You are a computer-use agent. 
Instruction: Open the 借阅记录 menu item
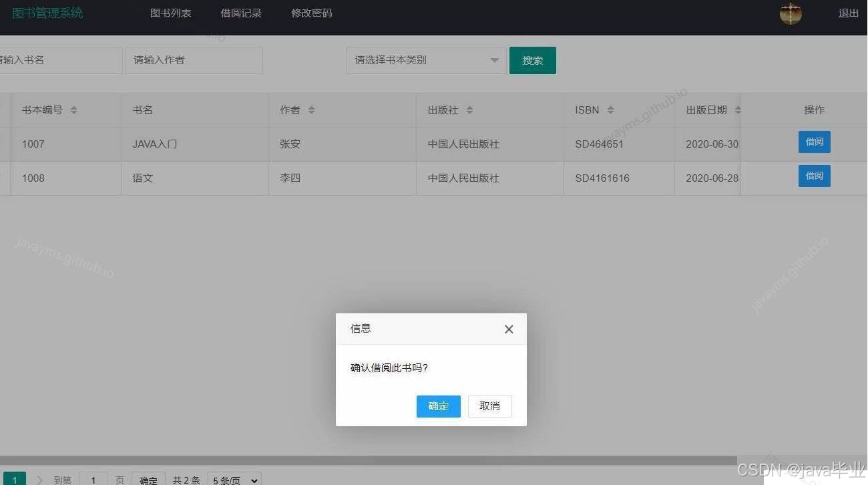[241, 13]
